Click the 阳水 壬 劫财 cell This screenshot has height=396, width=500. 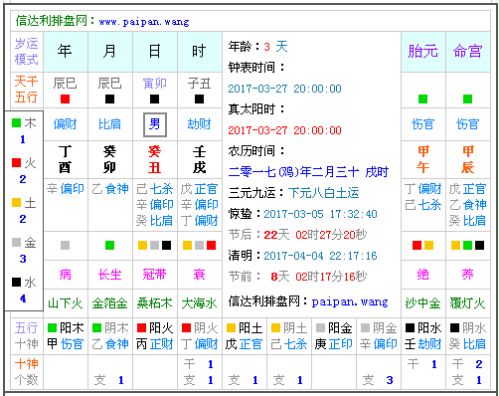coord(423,336)
